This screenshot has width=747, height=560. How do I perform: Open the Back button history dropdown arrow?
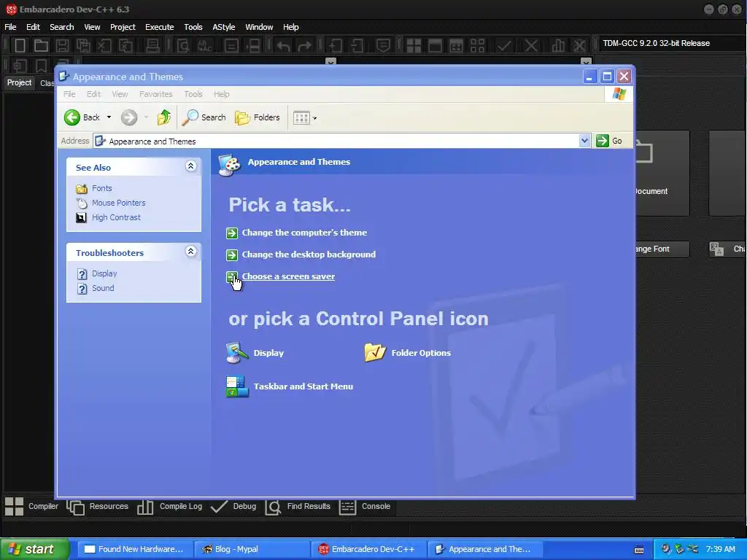click(109, 117)
